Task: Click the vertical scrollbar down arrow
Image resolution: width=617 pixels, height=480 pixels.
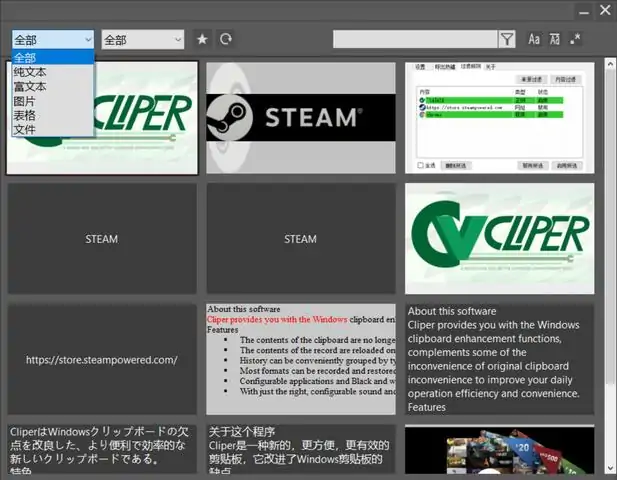Action: point(609,467)
